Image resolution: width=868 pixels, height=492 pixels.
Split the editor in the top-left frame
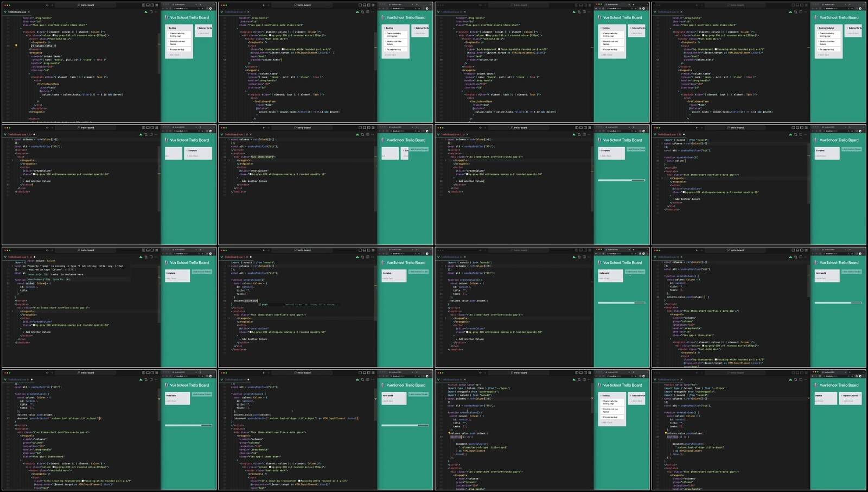pyautogui.click(x=151, y=12)
